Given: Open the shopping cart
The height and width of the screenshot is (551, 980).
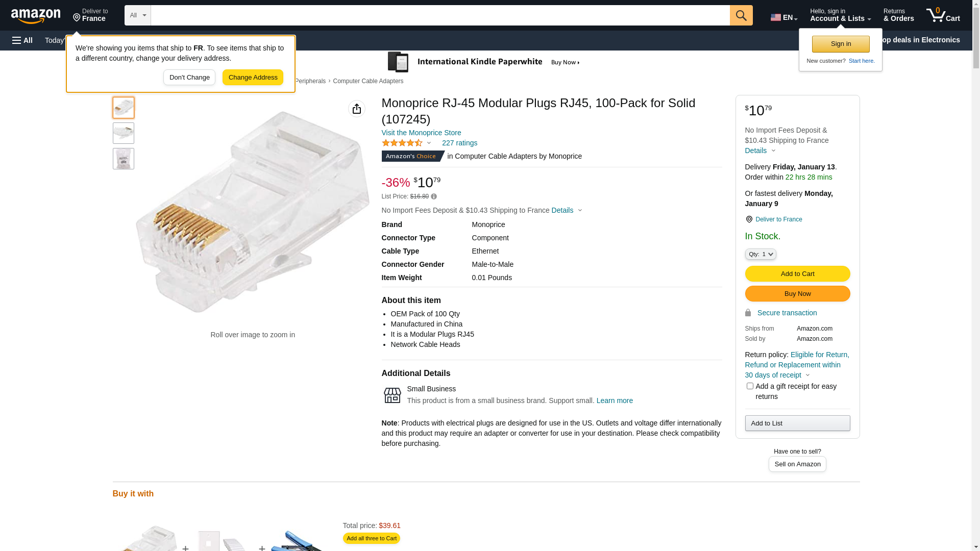Looking at the screenshot, I should pyautogui.click(x=943, y=15).
